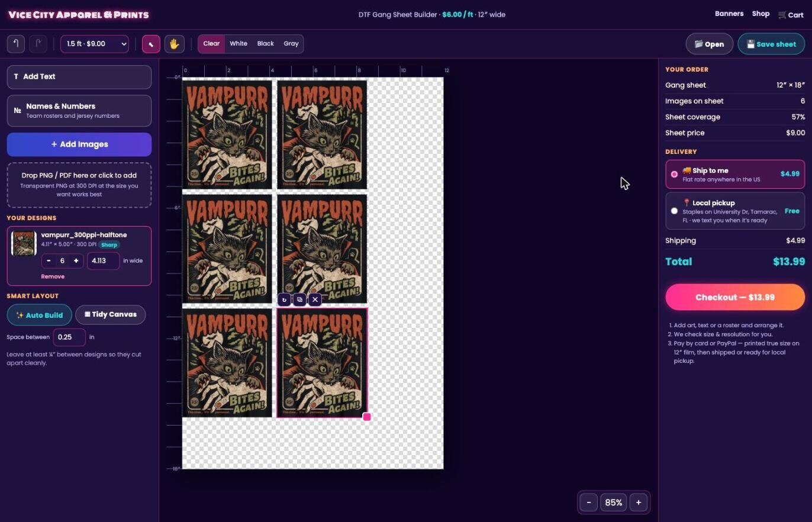The height and width of the screenshot is (522, 812).
Task: Select the Ship to me delivery option
Action: click(735, 174)
